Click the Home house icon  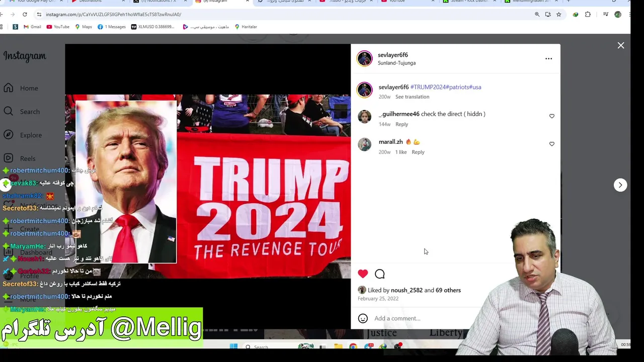tap(9, 88)
